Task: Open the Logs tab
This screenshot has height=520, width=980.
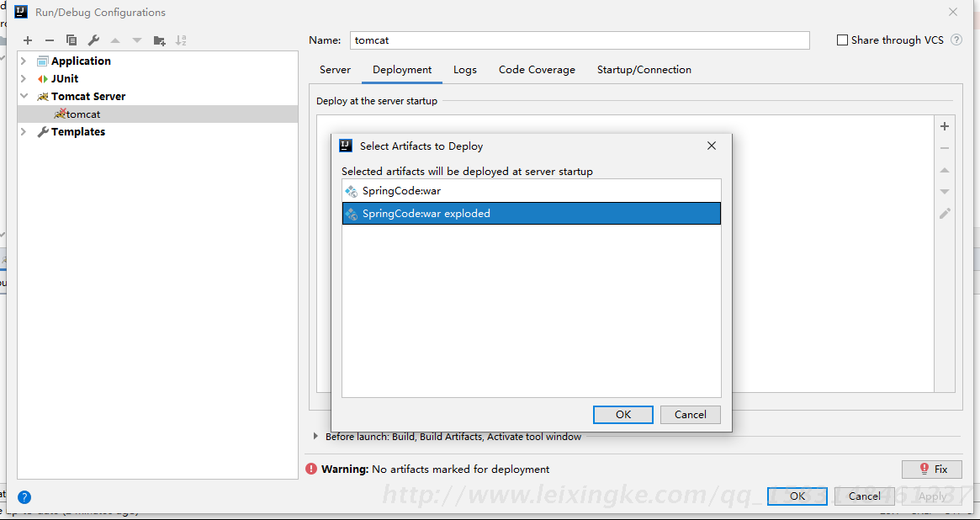Action: click(x=465, y=70)
